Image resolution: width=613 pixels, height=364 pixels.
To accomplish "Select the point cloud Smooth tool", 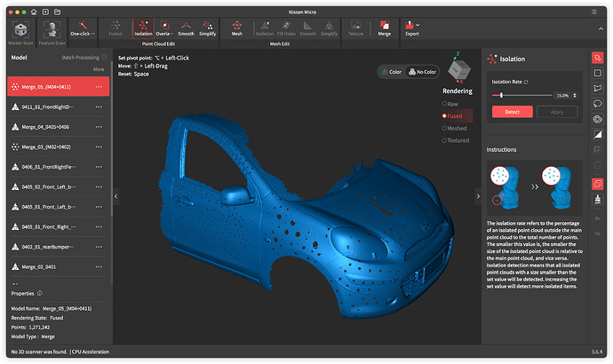I will [x=186, y=29].
